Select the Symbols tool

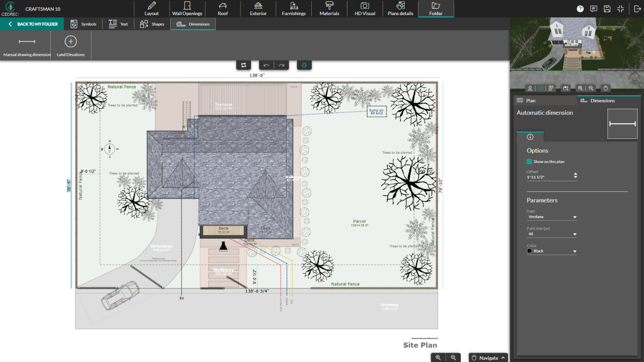(x=84, y=24)
